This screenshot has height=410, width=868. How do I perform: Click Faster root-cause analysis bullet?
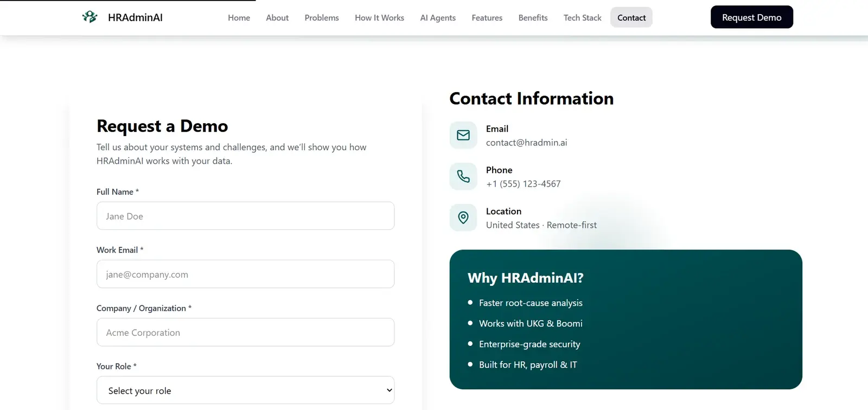[531, 303]
